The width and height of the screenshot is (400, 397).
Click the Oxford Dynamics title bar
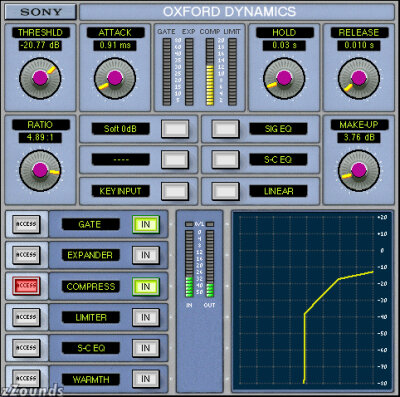click(x=237, y=12)
